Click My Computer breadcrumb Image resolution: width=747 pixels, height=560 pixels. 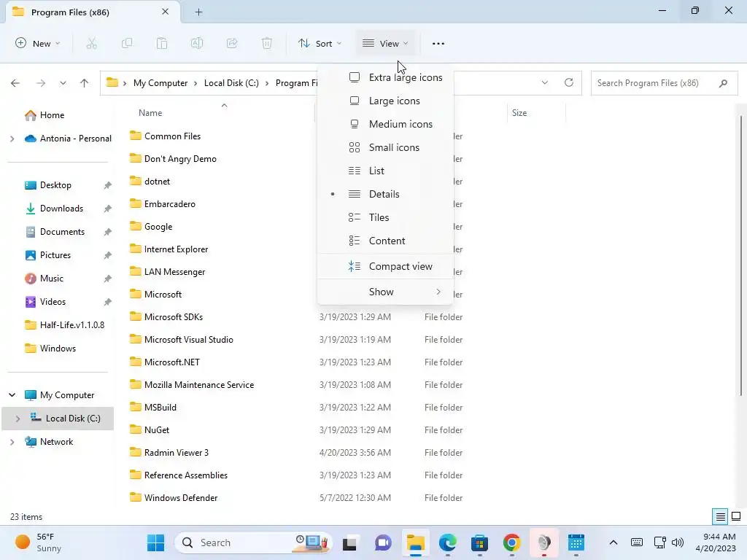(x=160, y=83)
